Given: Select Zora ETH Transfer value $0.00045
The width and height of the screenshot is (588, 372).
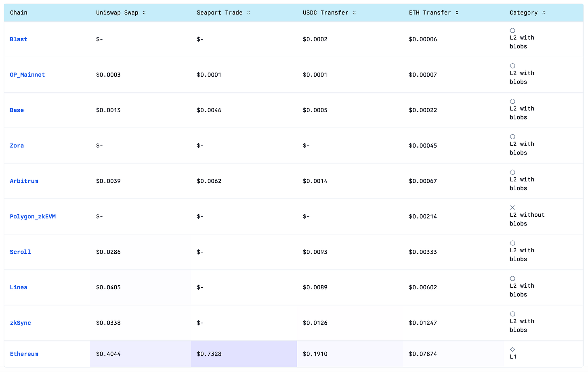Looking at the screenshot, I should (423, 146).
